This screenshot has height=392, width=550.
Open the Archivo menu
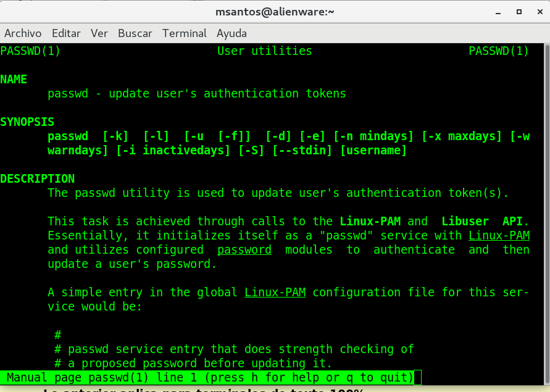coord(23,33)
